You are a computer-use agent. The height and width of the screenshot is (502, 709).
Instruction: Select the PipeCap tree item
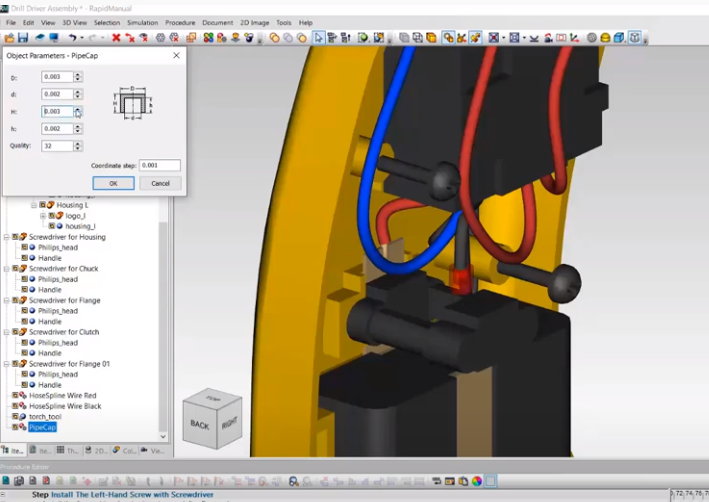[43, 427]
